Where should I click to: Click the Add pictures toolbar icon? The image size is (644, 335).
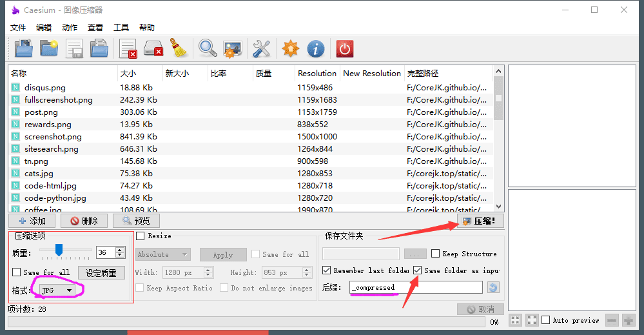click(x=23, y=48)
